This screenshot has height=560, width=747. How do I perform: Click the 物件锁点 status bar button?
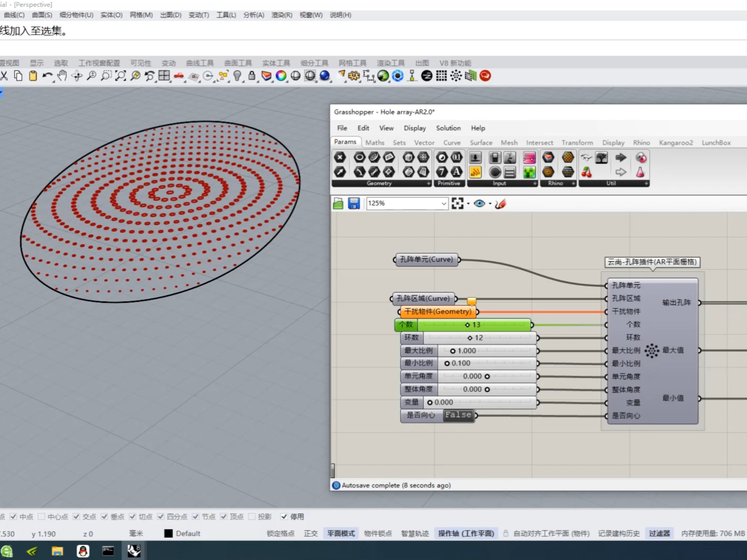(378, 534)
